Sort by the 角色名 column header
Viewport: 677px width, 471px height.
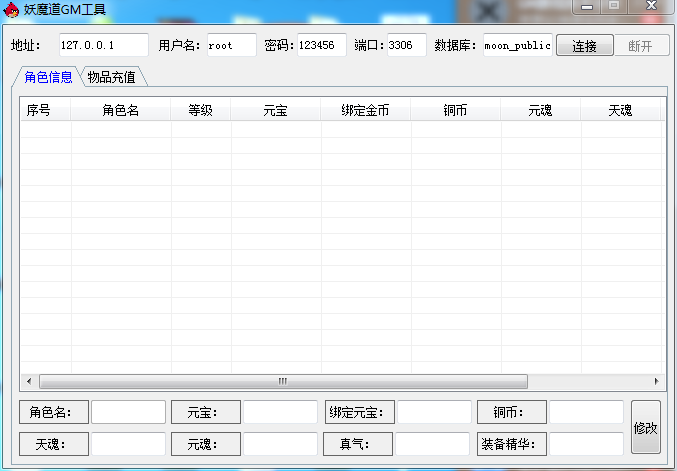pyautogui.click(x=120, y=110)
